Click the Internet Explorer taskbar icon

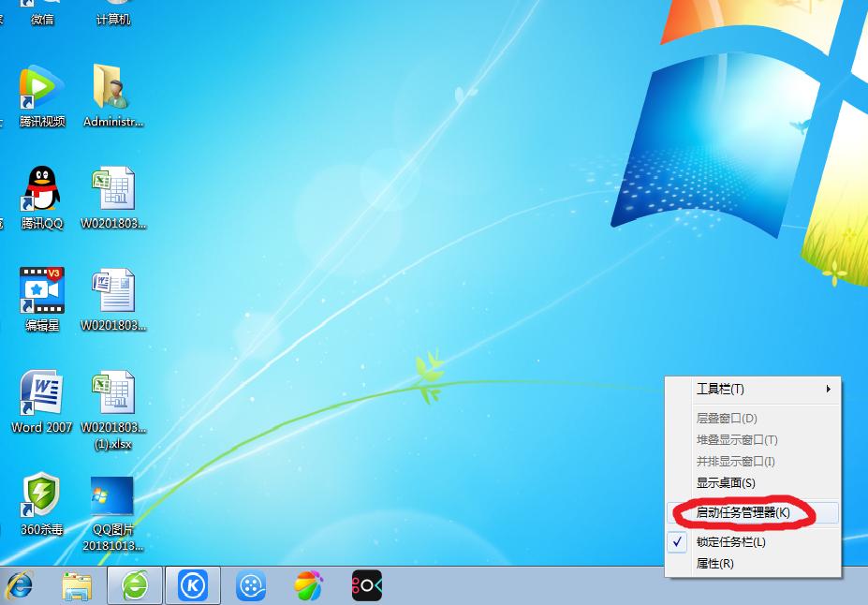coord(18,586)
